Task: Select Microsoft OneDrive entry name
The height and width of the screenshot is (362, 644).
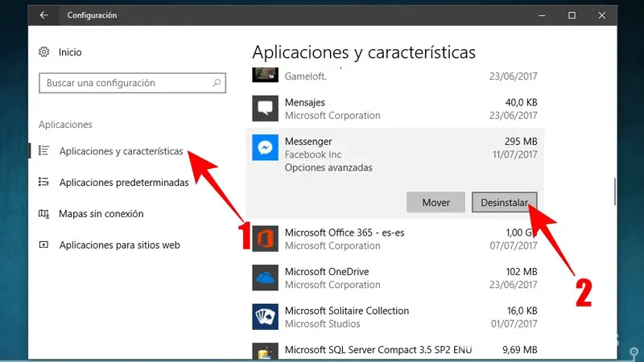Action: tap(327, 271)
